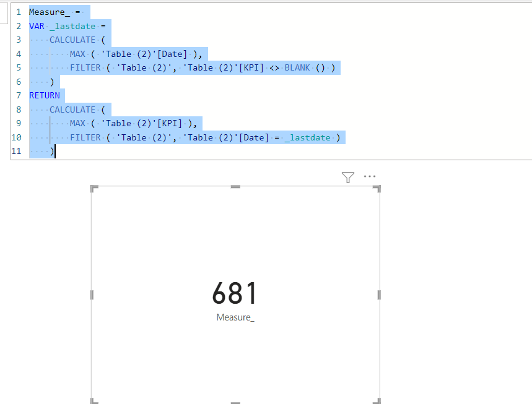This screenshot has width=532, height=404.
Task: Click the right-middle handle of the card visual
Action: coord(379,295)
